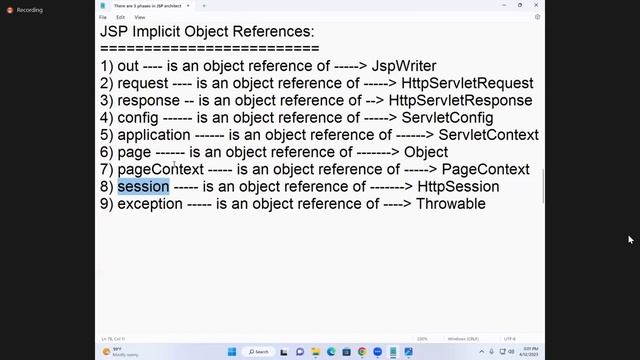The image size is (640, 360).
Task: Click the UTF-8 encoding indicator
Action: pyautogui.click(x=509, y=339)
